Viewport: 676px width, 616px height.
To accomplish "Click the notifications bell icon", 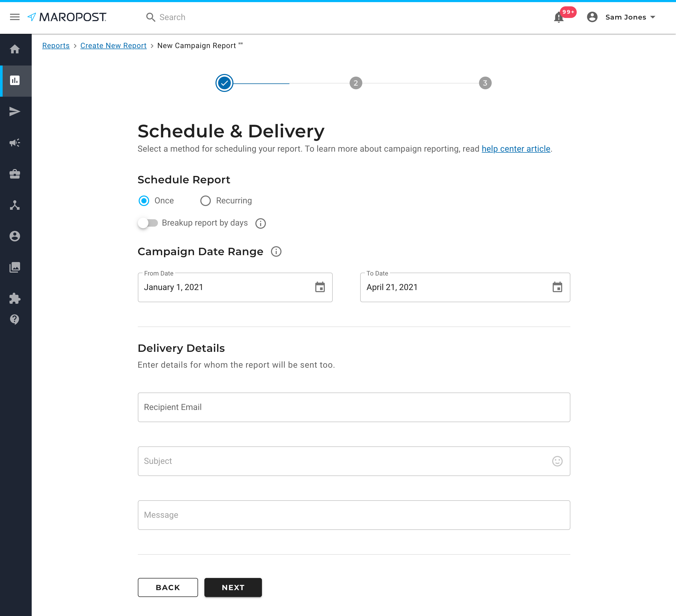I will (x=559, y=17).
